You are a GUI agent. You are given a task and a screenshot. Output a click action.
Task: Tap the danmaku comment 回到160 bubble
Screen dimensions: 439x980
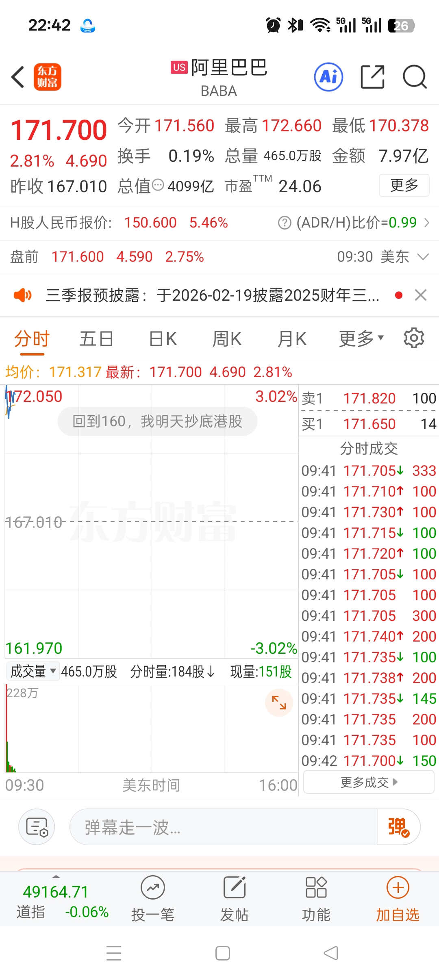(157, 421)
